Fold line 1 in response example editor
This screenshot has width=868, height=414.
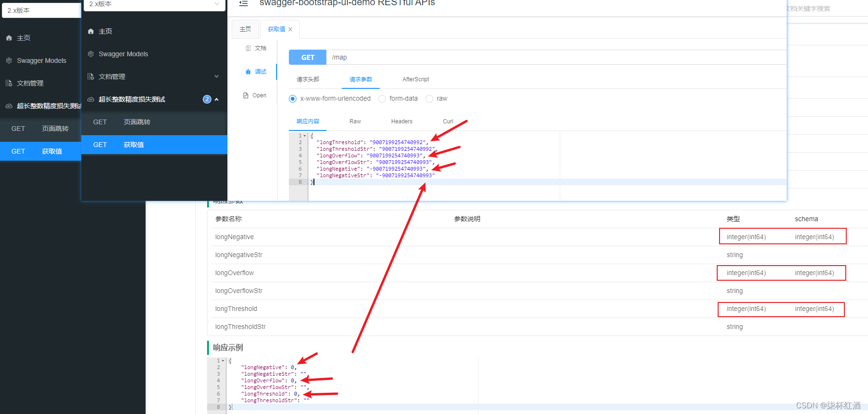223,361
